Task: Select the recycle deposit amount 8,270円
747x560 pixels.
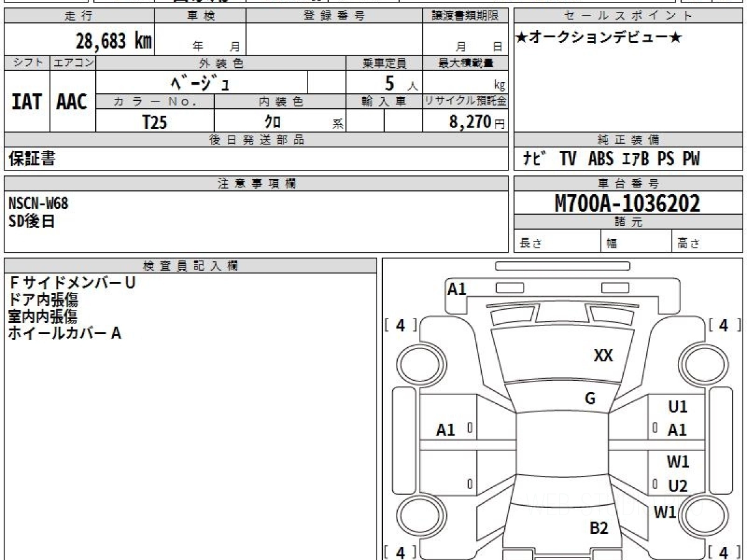Action: coord(477,122)
